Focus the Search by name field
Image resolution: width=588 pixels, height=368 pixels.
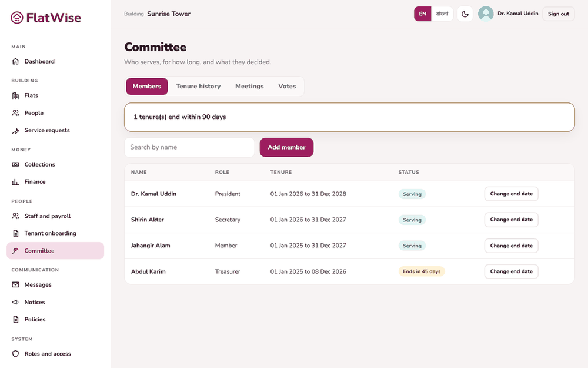(x=189, y=147)
